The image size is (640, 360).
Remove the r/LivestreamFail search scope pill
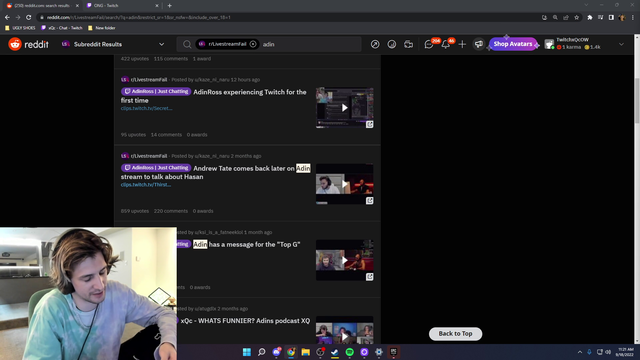[x=253, y=44]
